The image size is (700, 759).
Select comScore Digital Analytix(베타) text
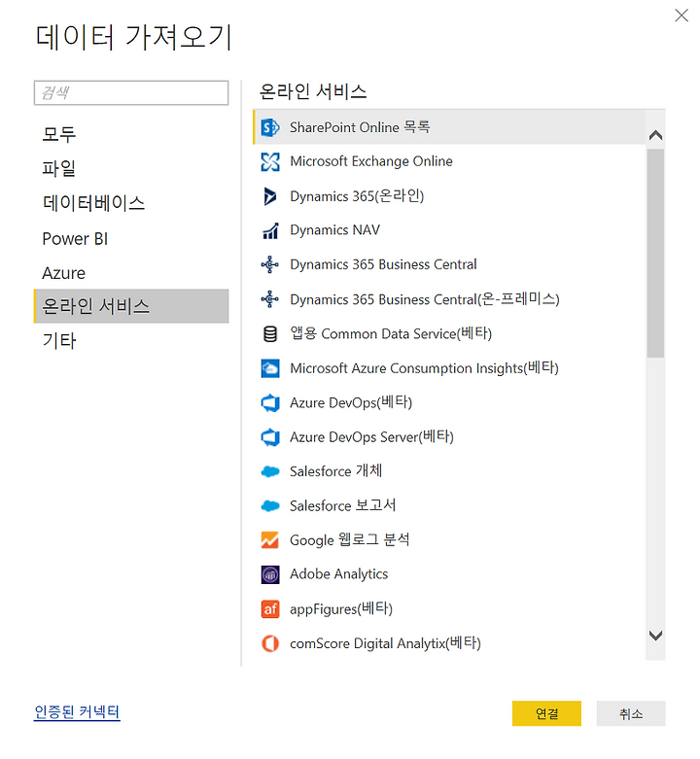(385, 643)
